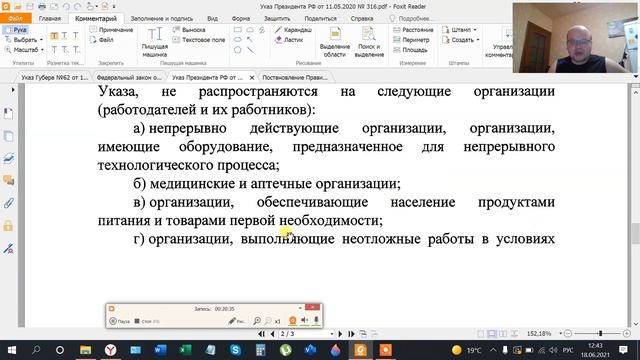The width and height of the screenshot is (640, 360).
Task: Stop the screen recording (Стоп)
Action: 147,321
